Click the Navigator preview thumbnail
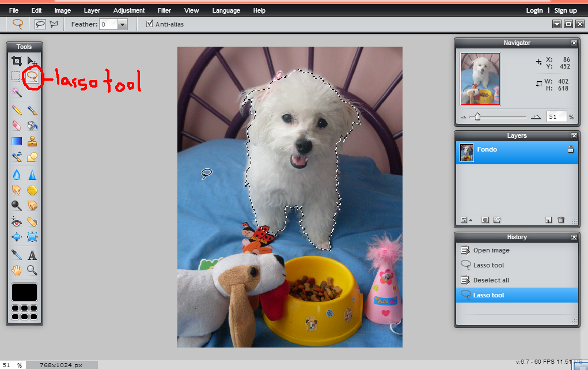The width and height of the screenshot is (588, 370). pos(480,79)
